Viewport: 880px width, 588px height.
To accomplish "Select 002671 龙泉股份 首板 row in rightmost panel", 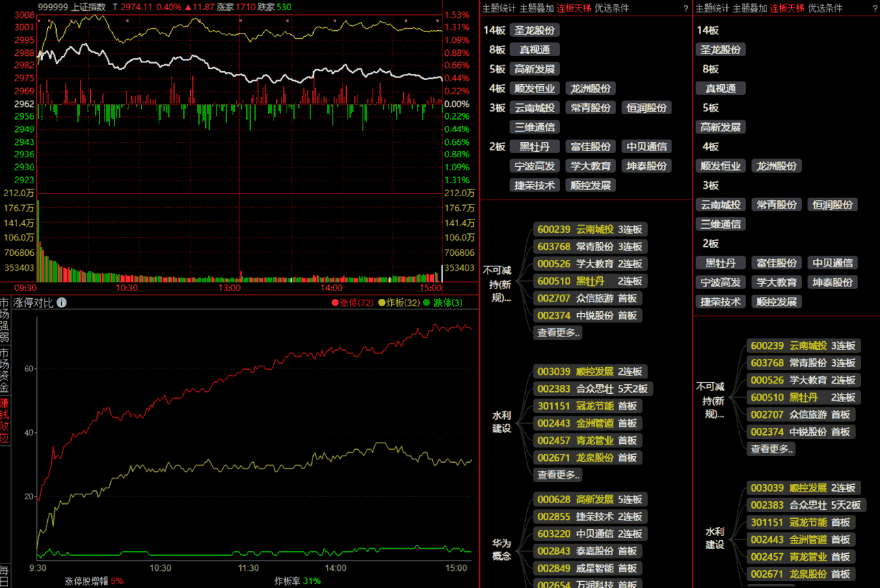I will point(801,574).
